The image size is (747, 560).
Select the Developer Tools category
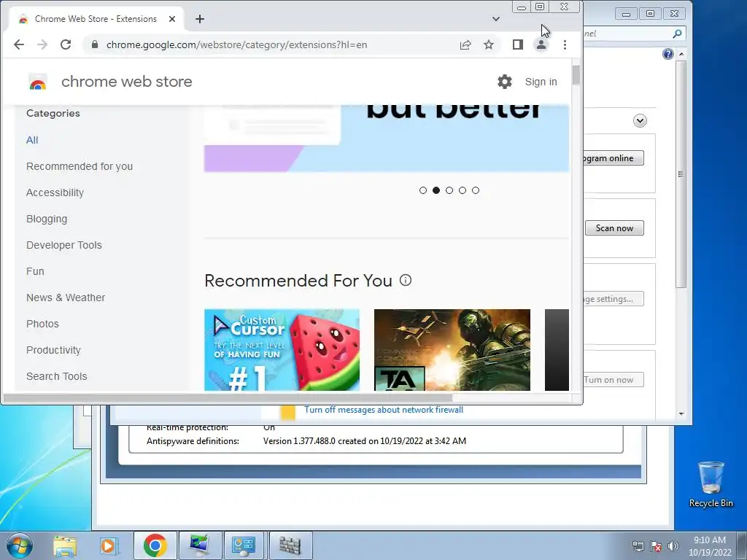64,245
